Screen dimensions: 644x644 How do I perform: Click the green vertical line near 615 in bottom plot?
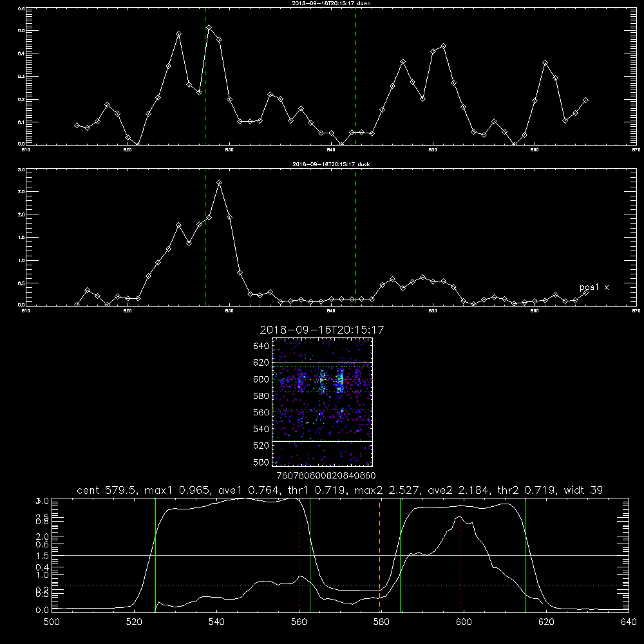(526, 554)
